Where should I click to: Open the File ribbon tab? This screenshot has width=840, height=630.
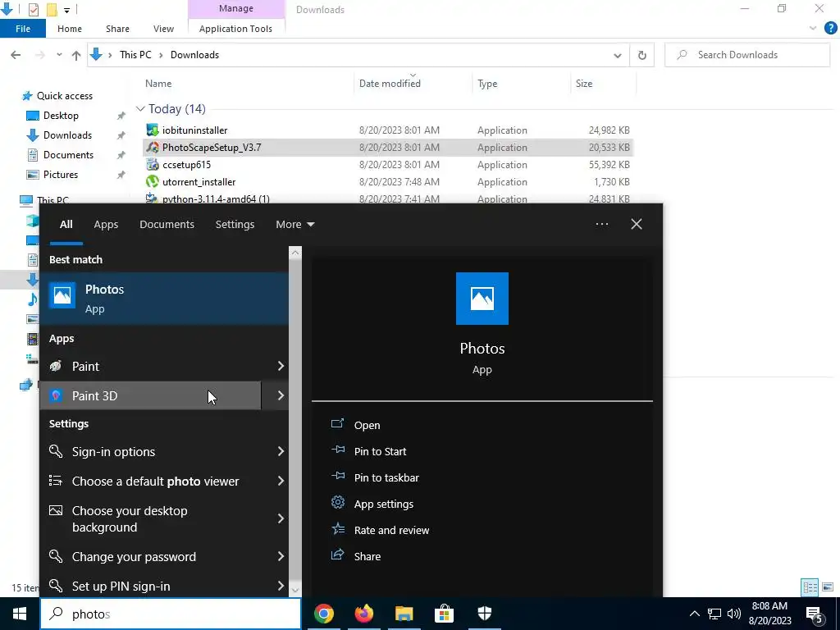click(x=23, y=29)
